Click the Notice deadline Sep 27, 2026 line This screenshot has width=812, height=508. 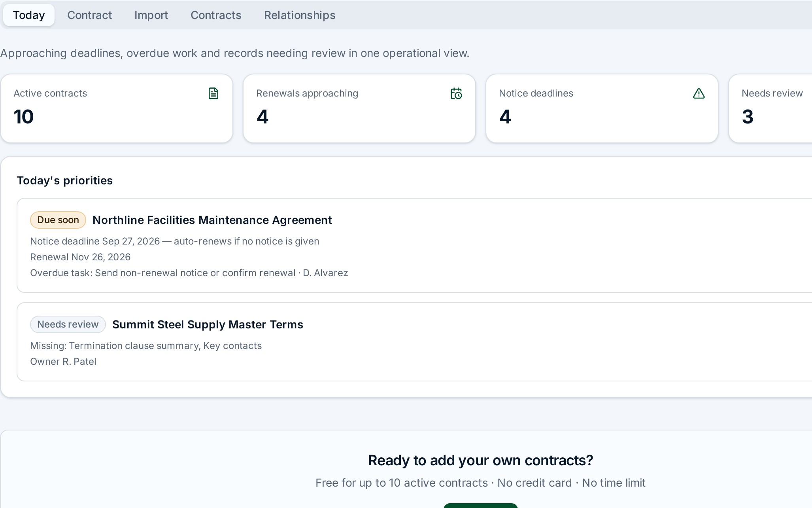tap(175, 241)
